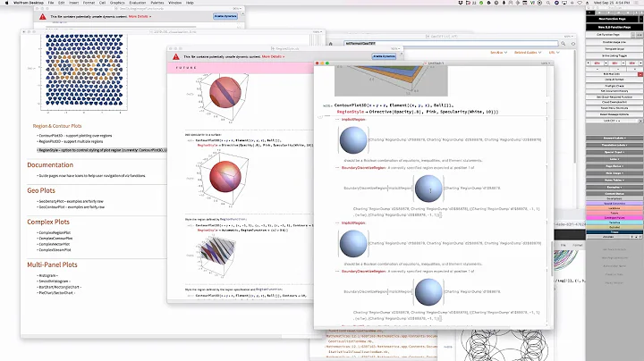Click the ContourPlot3D input cell code
Image resolution: width=644 pixels, height=361 pixels.
click(416, 108)
